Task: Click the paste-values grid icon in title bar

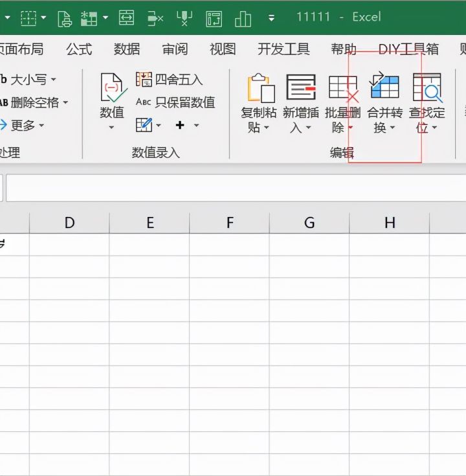Action: [x=89, y=18]
